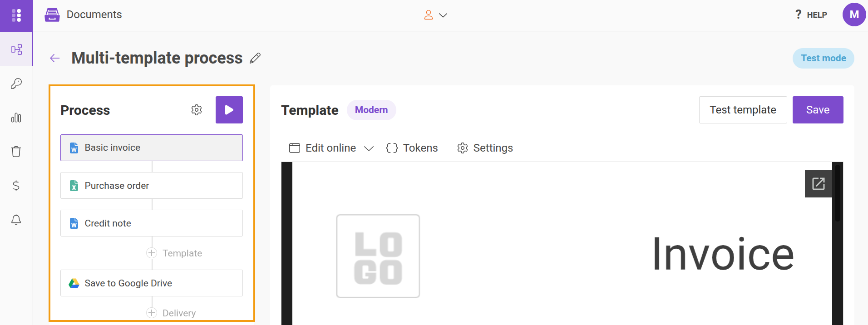Edit the process name with the pencil icon
This screenshot has height=325, width=868.
coord(255,58)
